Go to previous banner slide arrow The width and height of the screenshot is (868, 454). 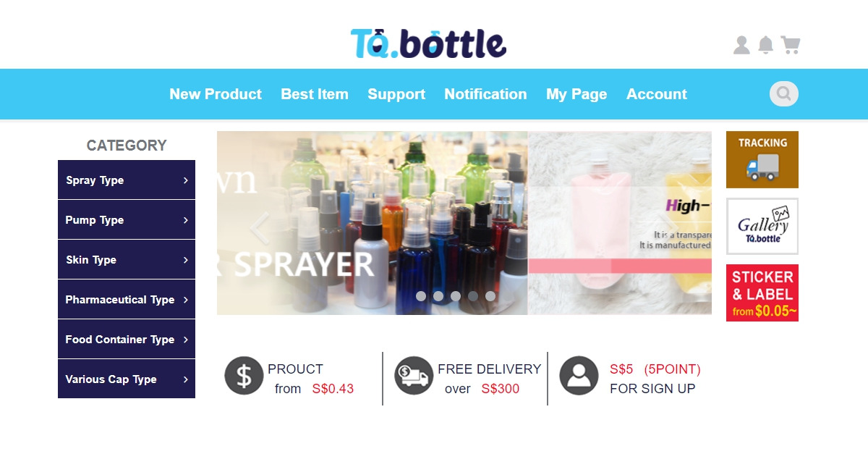(x=259, y=228)
